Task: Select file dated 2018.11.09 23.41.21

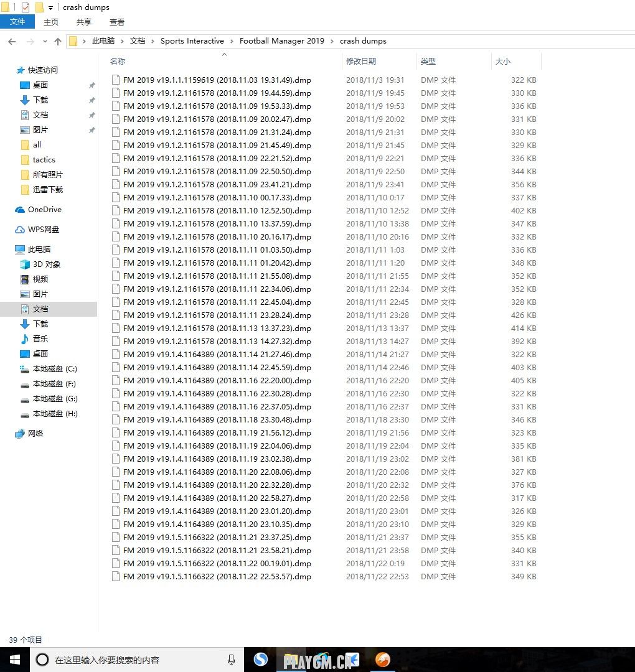Action: pyautogui.click(x=217, y=185)
